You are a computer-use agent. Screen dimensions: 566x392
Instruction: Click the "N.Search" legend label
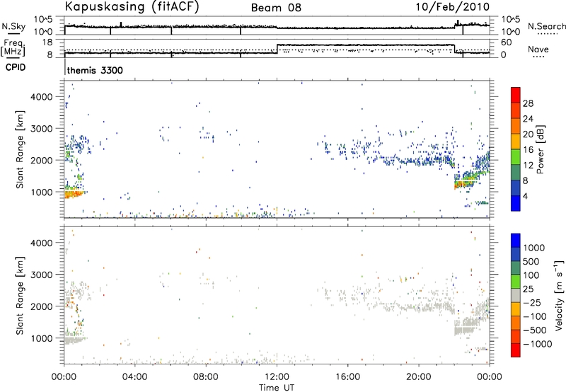[x=546, y=26]
